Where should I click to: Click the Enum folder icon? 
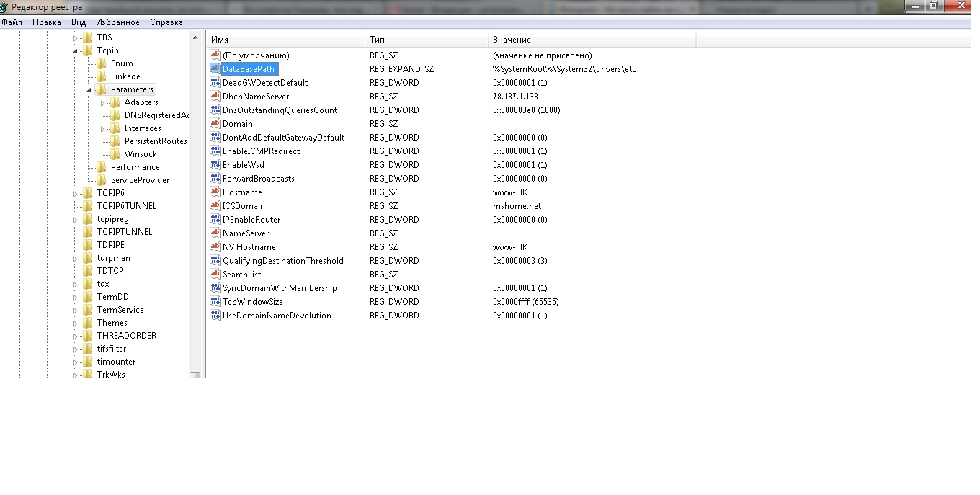(102, 63)
